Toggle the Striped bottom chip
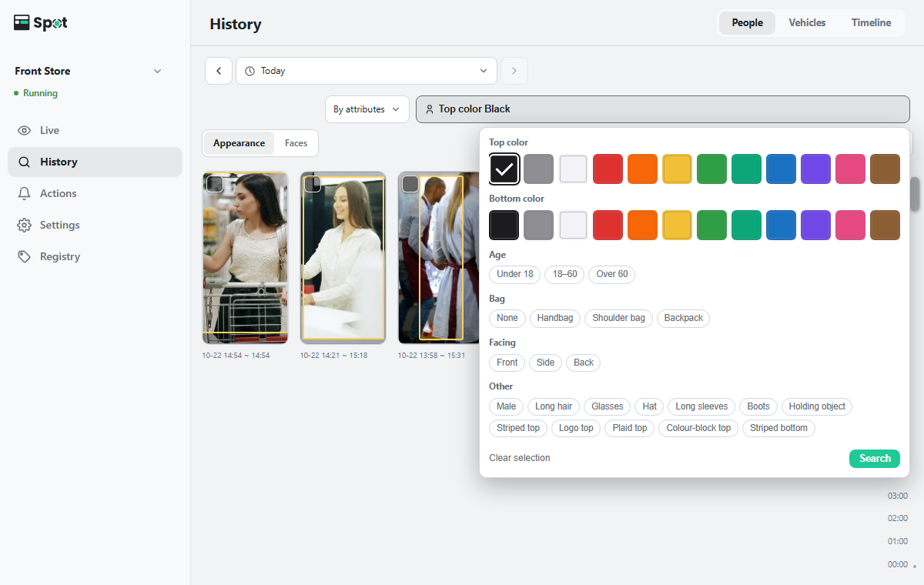This screenshot has height=585, width=924. pyautogui.click(x=778, y=428)
